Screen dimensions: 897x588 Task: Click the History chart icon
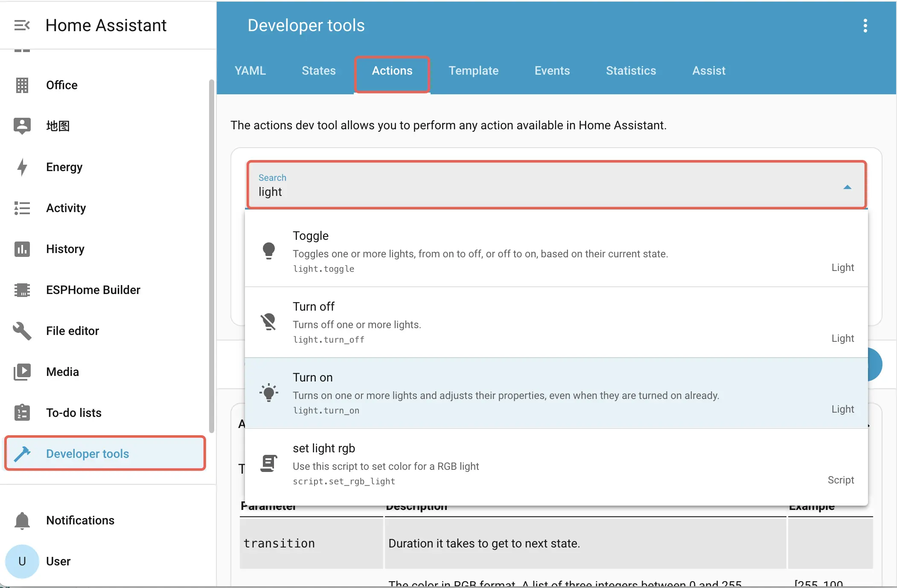(22, 249)
